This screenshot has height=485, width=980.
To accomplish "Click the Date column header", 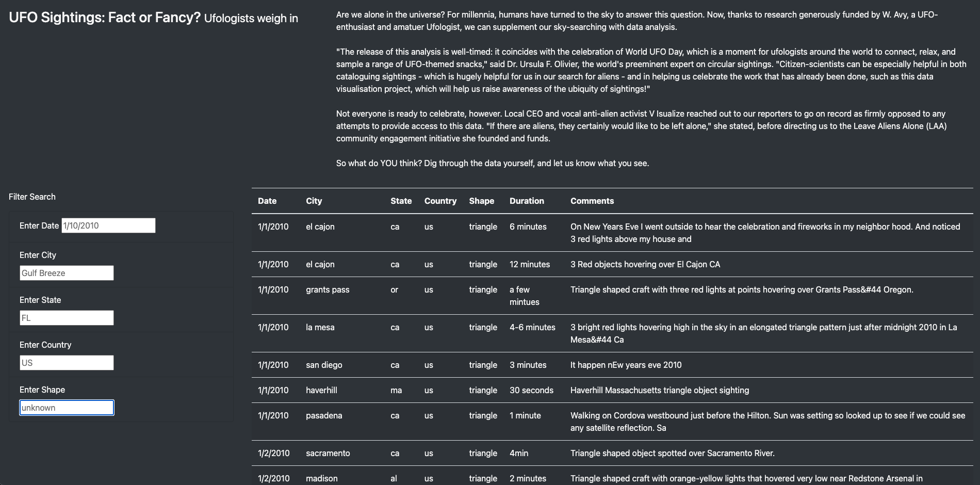I will (267, 201).
